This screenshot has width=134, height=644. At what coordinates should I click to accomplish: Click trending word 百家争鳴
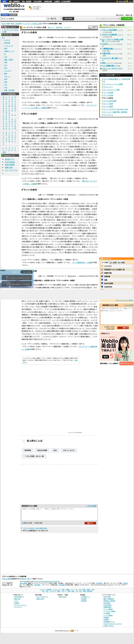pos(28,450)
